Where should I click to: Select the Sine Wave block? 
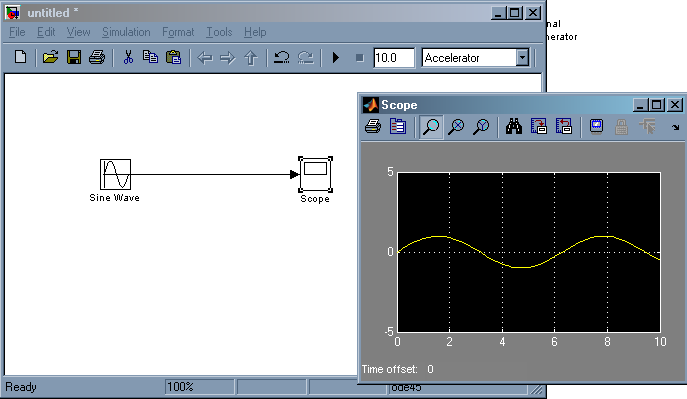coord(115,174)
